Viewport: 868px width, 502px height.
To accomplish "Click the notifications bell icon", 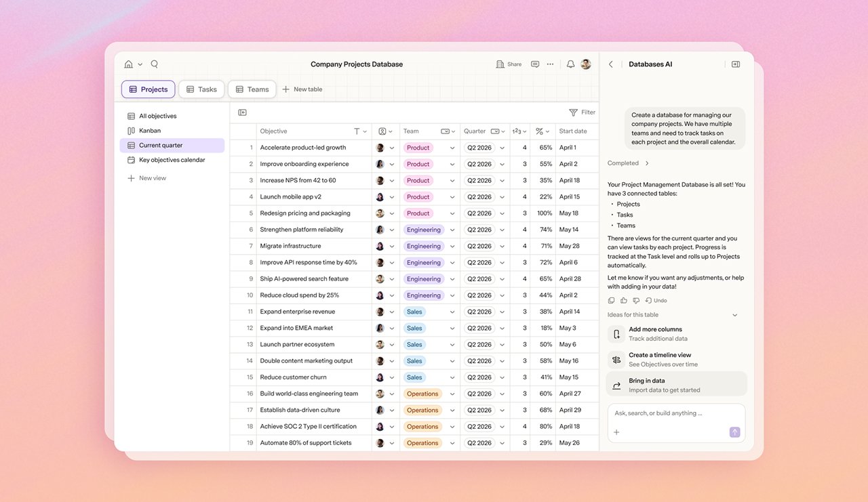I will point(570,64).
